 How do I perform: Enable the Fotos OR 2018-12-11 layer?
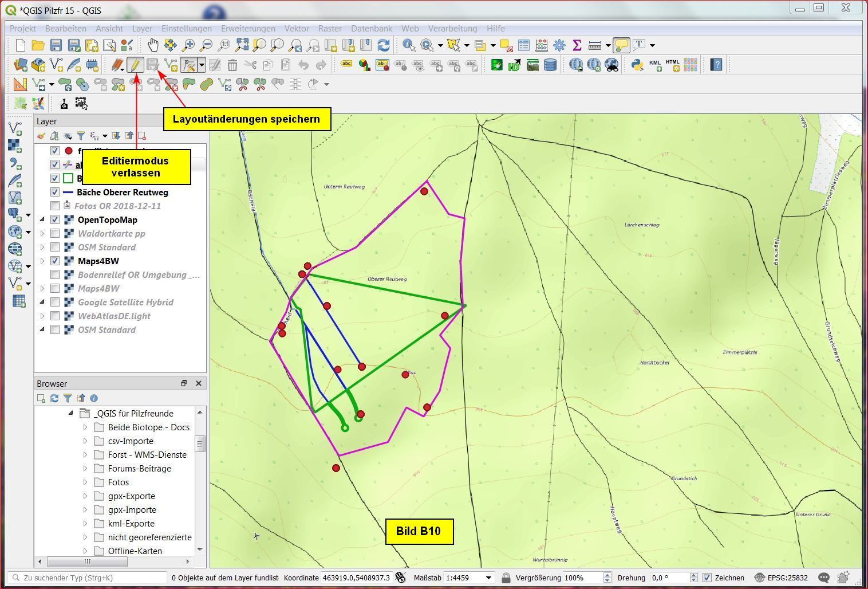[55, 206]
